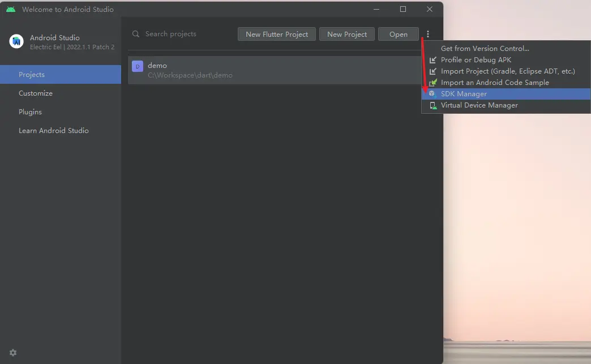Select Import an Android Code Sample
Image resolution: width=591 pixels, height=364 pixels.
click(x=506, y=83)
